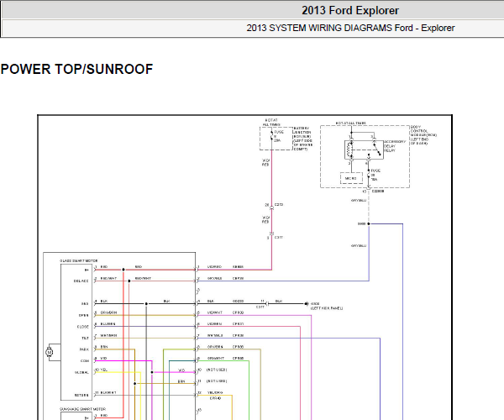Viewport: 504px width, 420px height.
Task: Click the relay coil symbol in accessory delay relay
Action: click(350, 150)
